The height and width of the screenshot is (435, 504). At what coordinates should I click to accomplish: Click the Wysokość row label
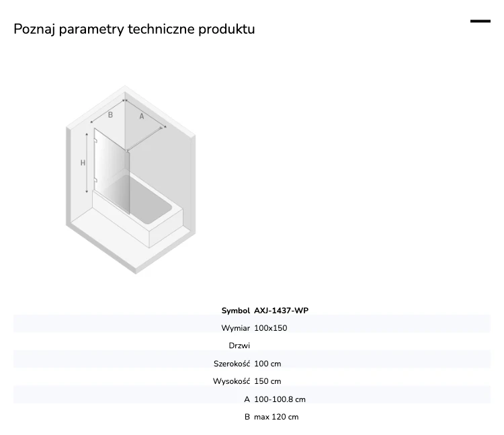[231, 381]
